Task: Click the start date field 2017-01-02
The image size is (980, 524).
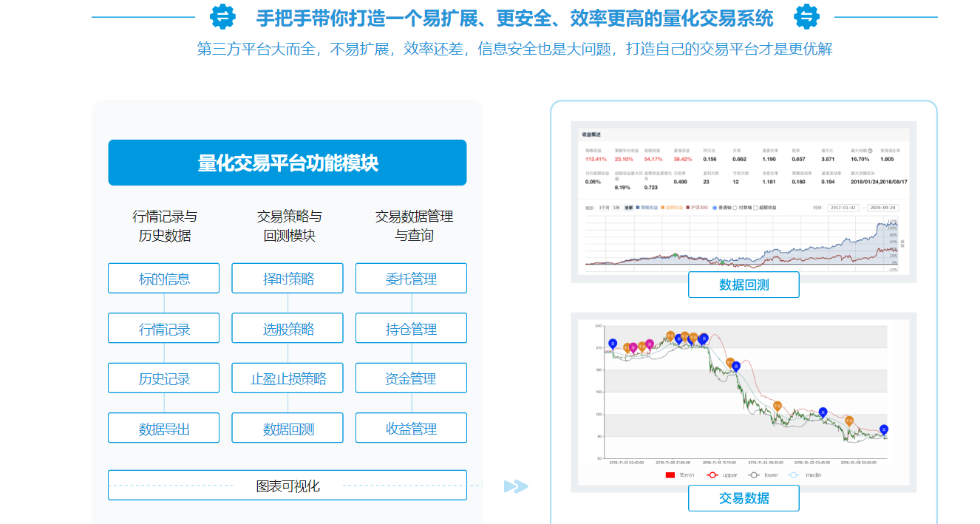Action: [x=843, y=208]
